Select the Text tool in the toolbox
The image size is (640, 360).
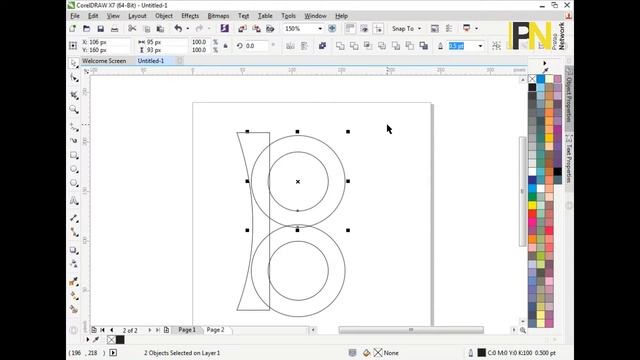click(x=74, y=200)
